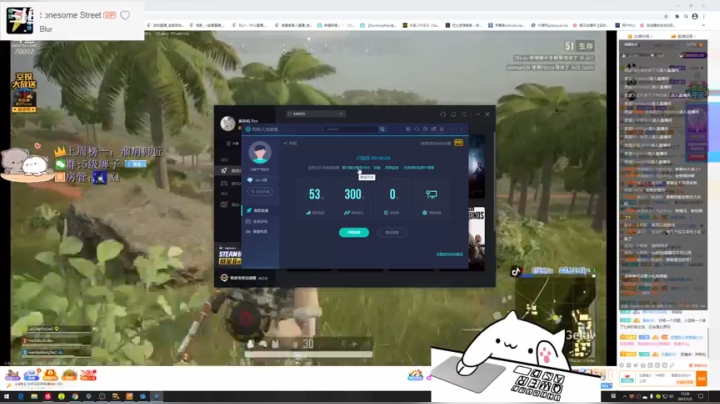Click the STEAM banner in rear window sidebar
Screen dimensions: 720x404
(230, 255)
